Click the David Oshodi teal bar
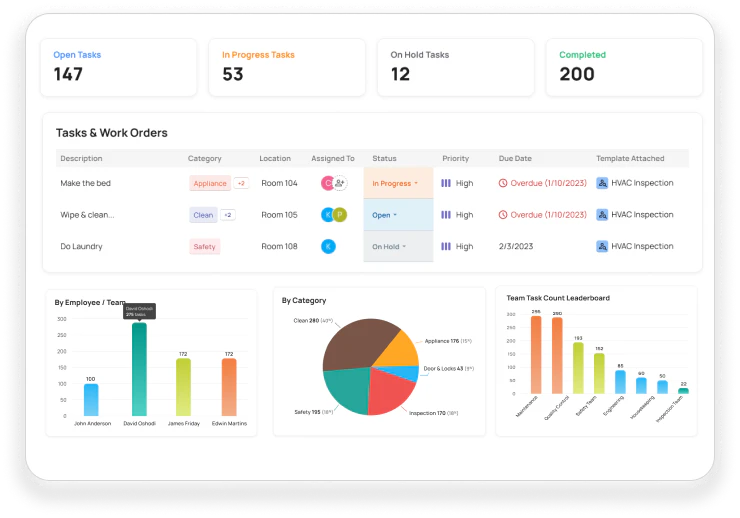This screenshot has height=518, width=740. (139, 369)
